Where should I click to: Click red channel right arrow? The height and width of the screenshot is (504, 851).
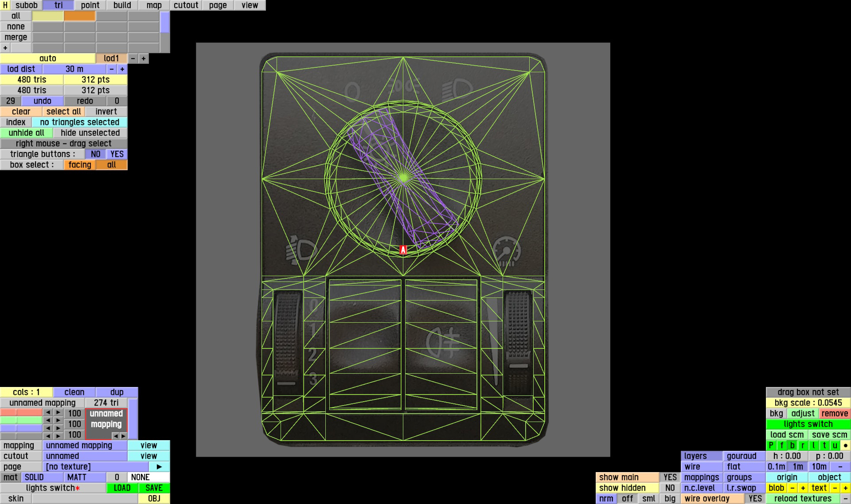[x=58, y=413]
